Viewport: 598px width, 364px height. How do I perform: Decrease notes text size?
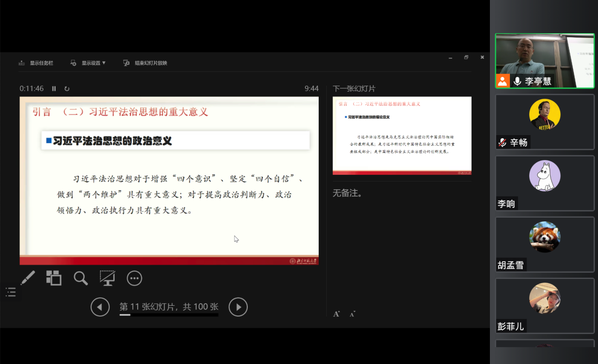352,314
